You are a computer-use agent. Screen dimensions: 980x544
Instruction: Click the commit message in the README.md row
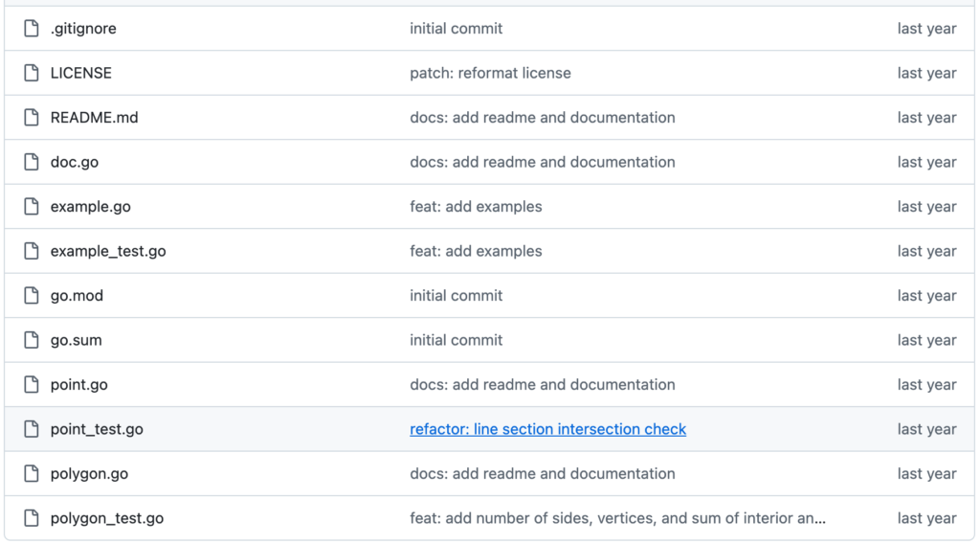tap(542, 118)
